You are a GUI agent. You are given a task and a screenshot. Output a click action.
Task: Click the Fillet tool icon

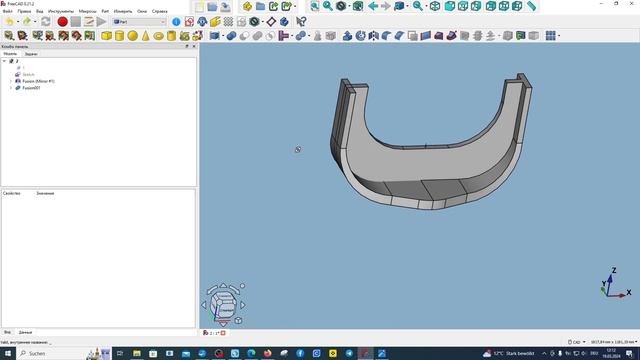386,36
